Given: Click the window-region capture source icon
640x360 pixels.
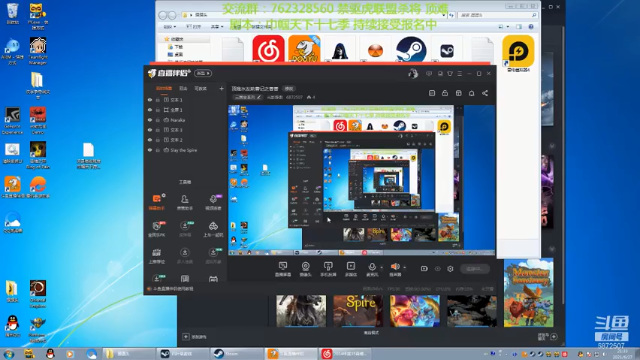Looking at the screenshot, I should tap(351, 269).
